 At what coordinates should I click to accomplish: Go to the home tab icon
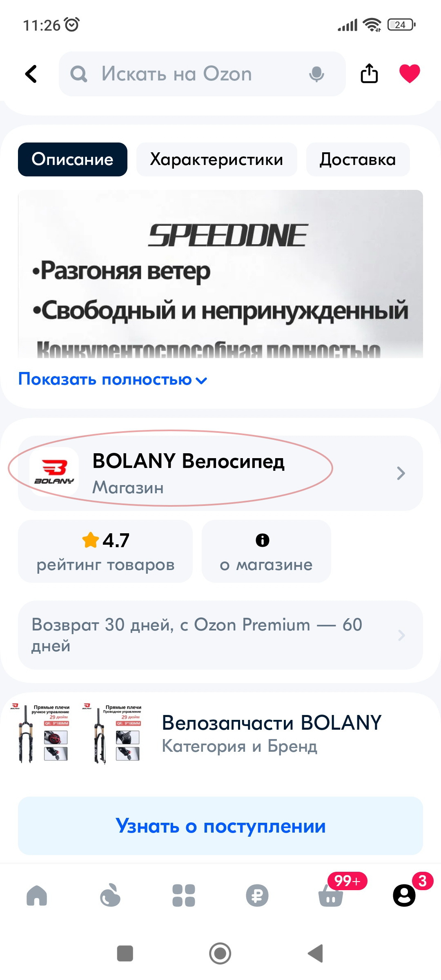coord(37,895)
